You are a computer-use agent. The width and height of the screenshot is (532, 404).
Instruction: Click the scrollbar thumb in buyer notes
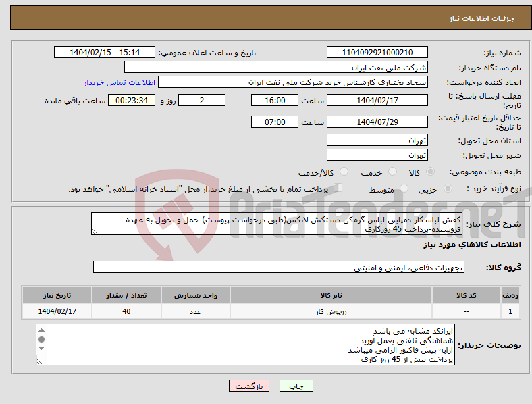point(41,339)
